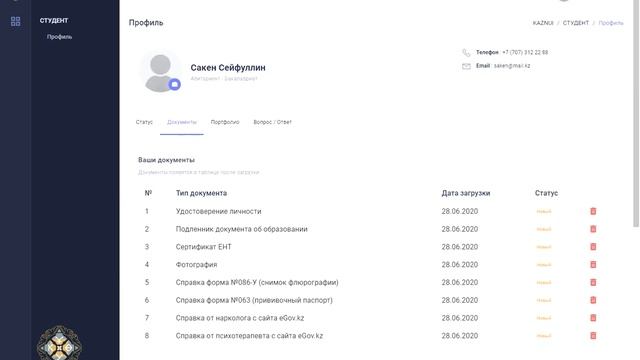Open the Портфолио tab
Image resolution: width=640 pixels, height=360 pixels.
225,122
